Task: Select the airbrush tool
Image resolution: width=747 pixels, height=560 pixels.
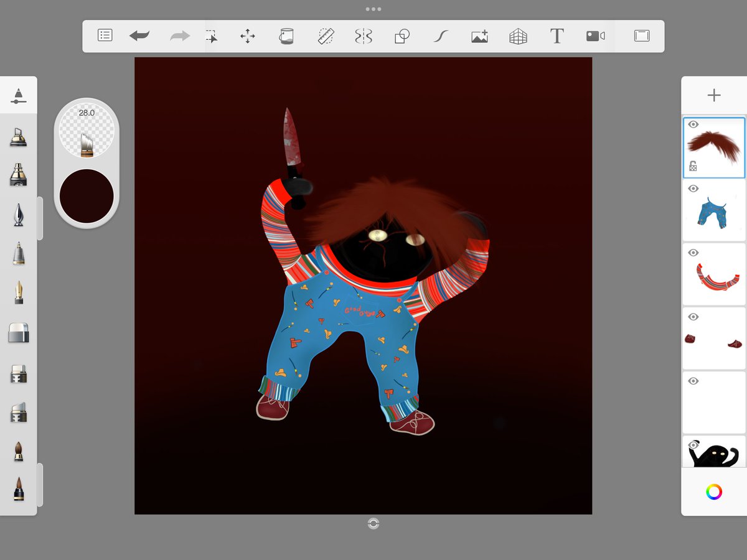Action: [x=19, y=175]
